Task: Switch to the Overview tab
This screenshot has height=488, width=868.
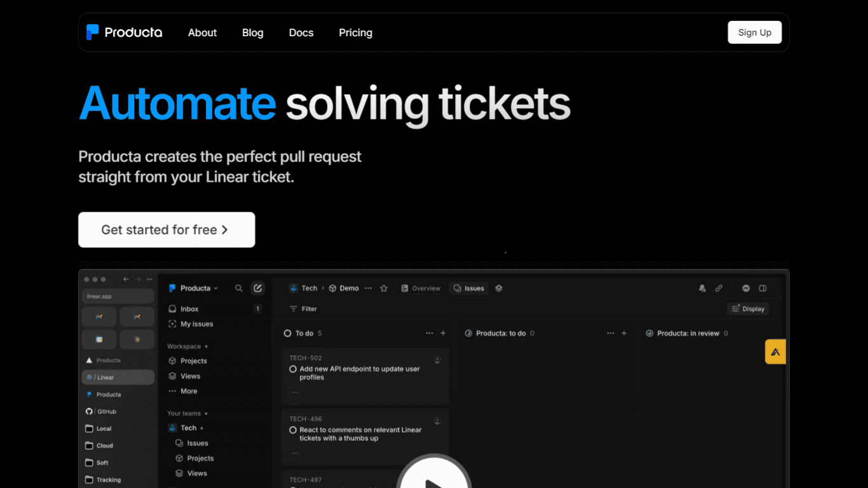Action: [x=421, y=288]
